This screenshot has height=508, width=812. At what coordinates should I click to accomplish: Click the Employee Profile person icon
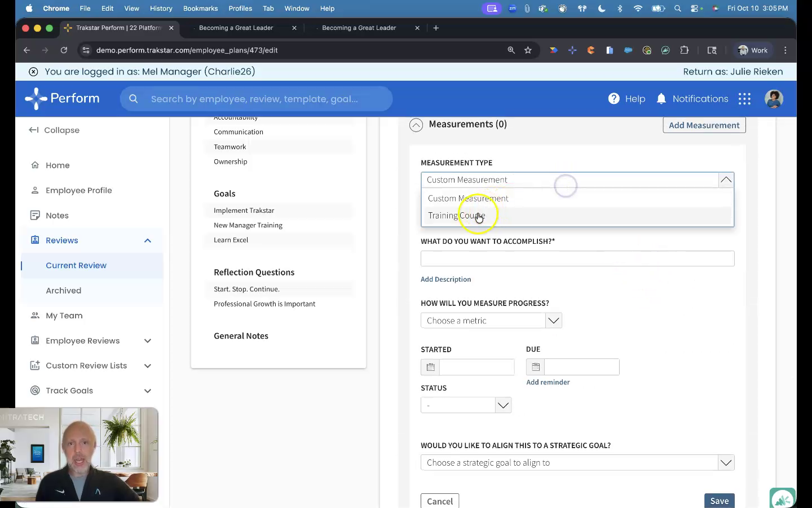click(35, 190)
